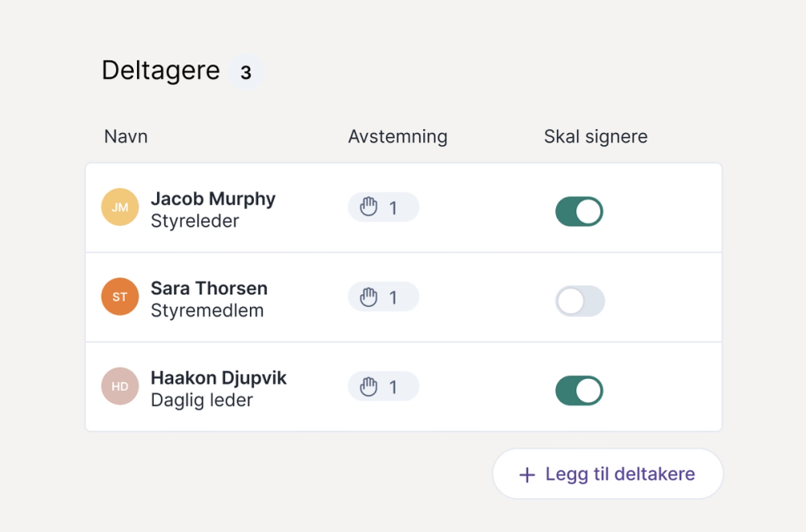Disable signing for Jacob Murphy
This screenshot has width=806, height=532.
tap(580, 211)
